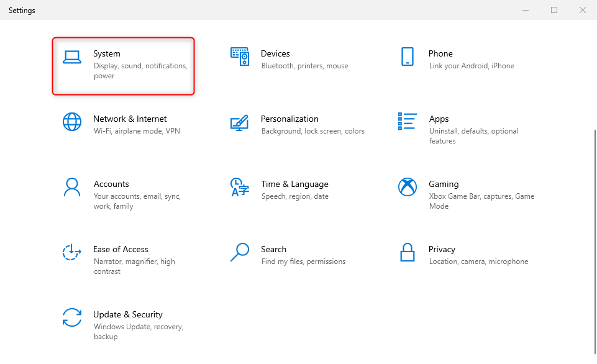
Task: Select the Devices keyboard and speaker icon
Action: click(x=240, y=57)
